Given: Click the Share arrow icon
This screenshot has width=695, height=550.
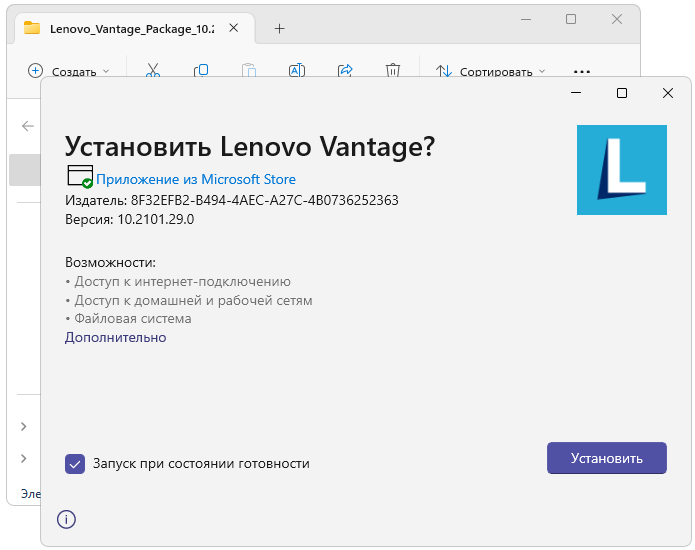Looking at the screenshot, I should [x=345, y=71].
